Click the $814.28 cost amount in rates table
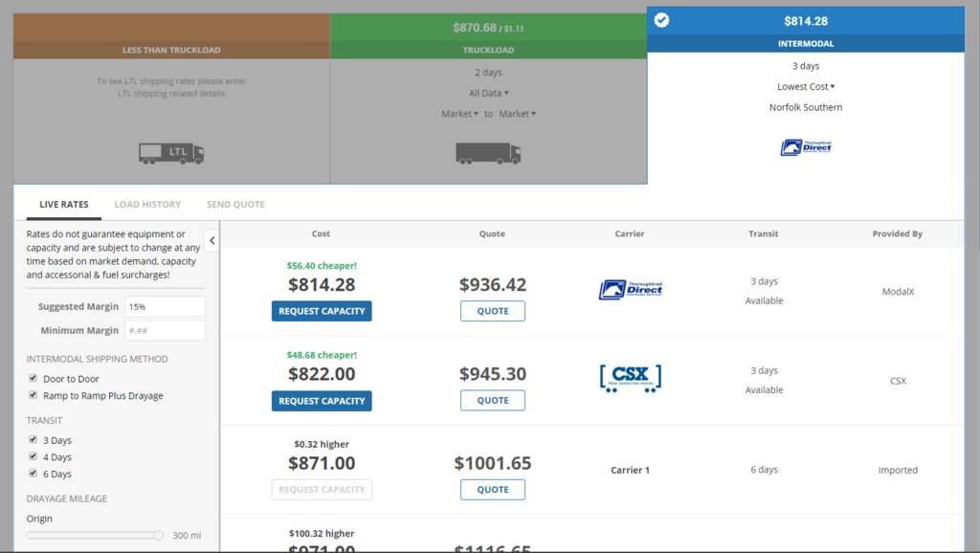The image size is (980, 553). pos(322,285)
